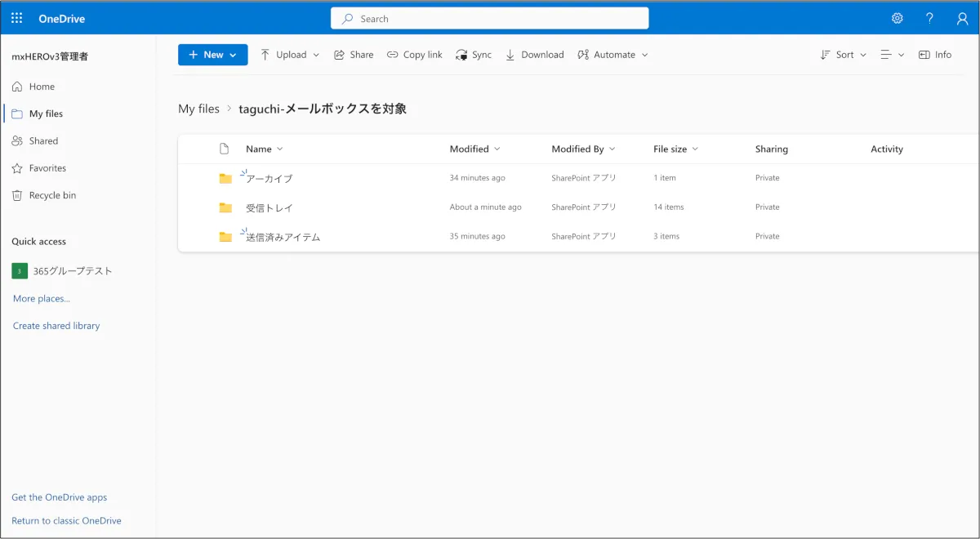
Task: Download the current folder contents
Action: [x=534, y=55]
